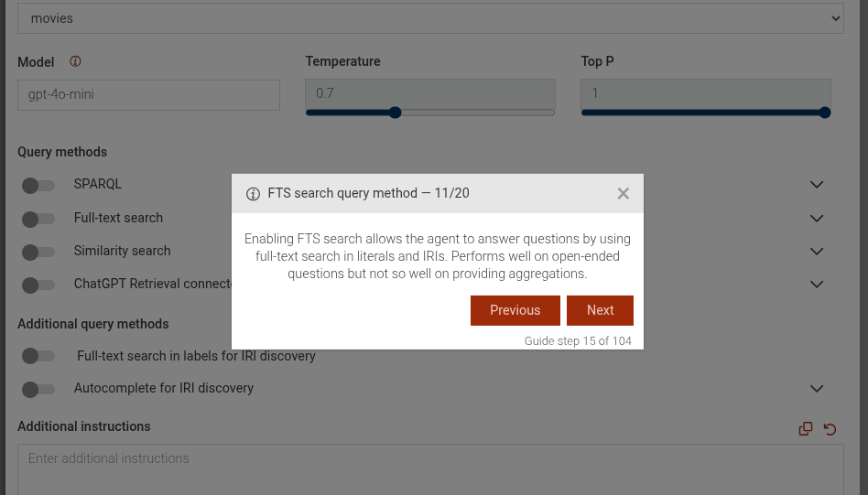Enable the Full-text search toggle

pyautogui.click(x=38, y=219)
